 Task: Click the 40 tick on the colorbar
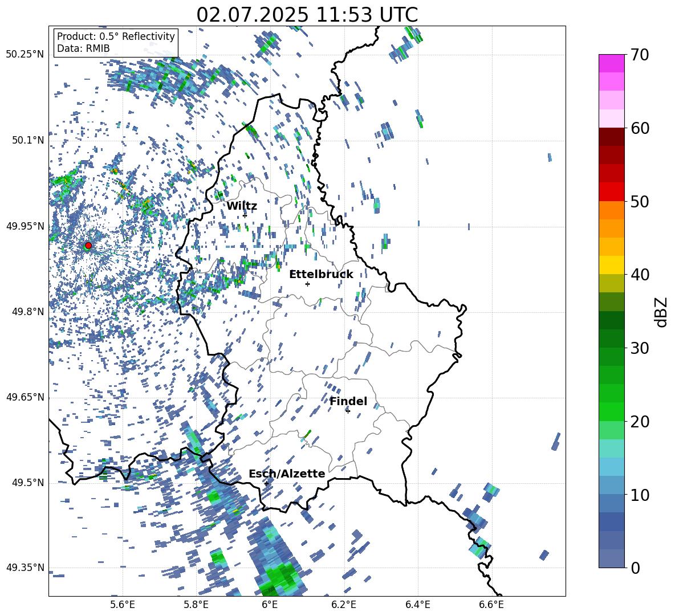(640, 275)
